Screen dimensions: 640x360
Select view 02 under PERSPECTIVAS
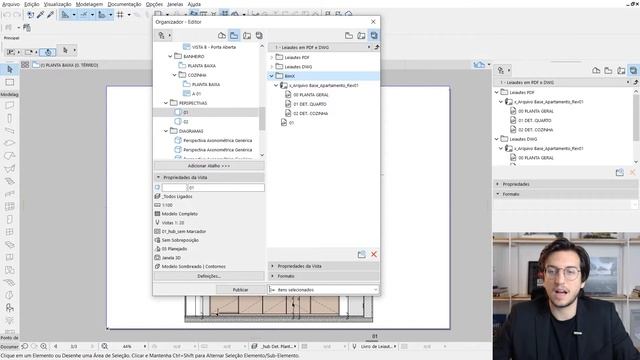coord(186,122)
